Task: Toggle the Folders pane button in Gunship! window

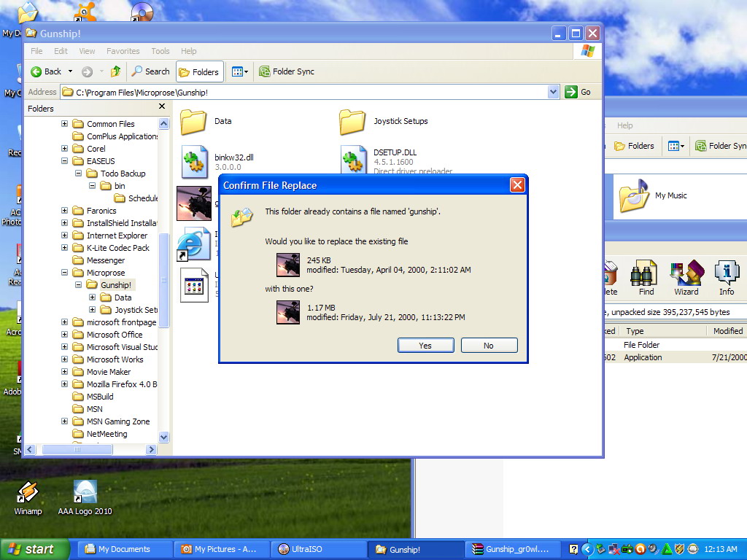Action: point(198,72)
